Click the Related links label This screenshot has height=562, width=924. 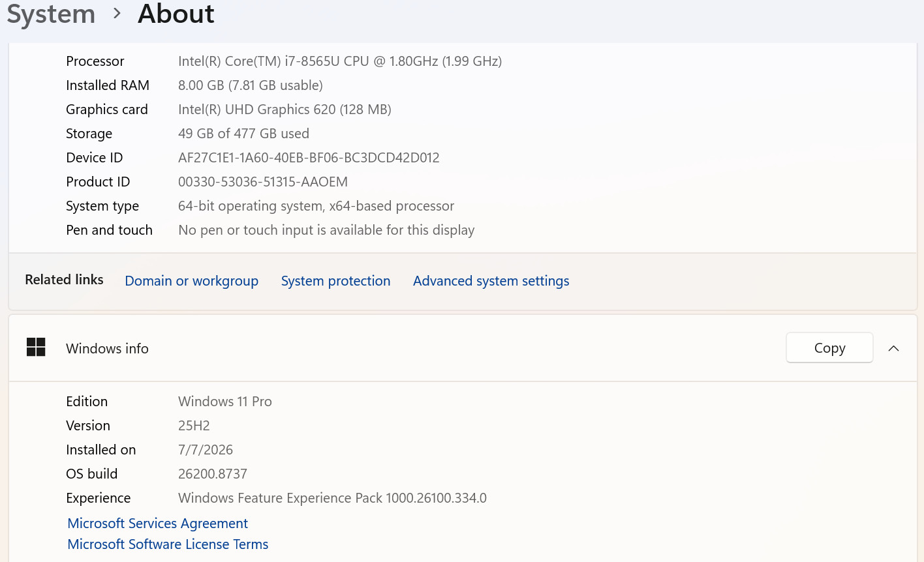tap(64, 280)
